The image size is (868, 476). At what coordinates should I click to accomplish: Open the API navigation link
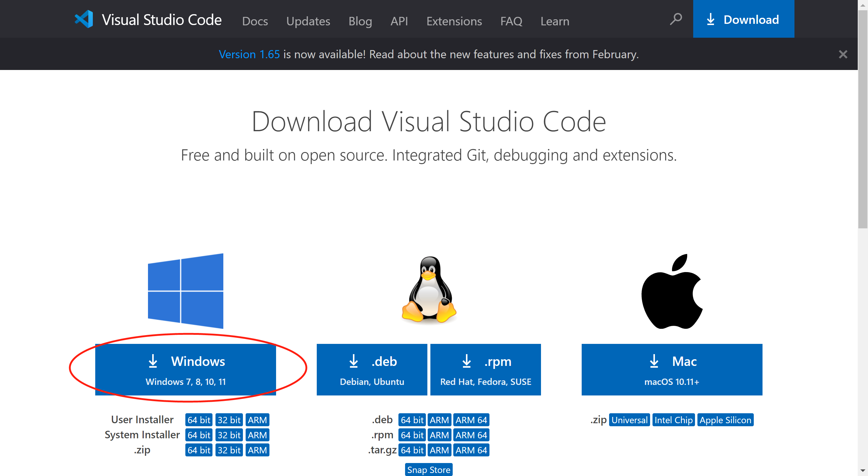pyautogui.click(x=399, y=21)
